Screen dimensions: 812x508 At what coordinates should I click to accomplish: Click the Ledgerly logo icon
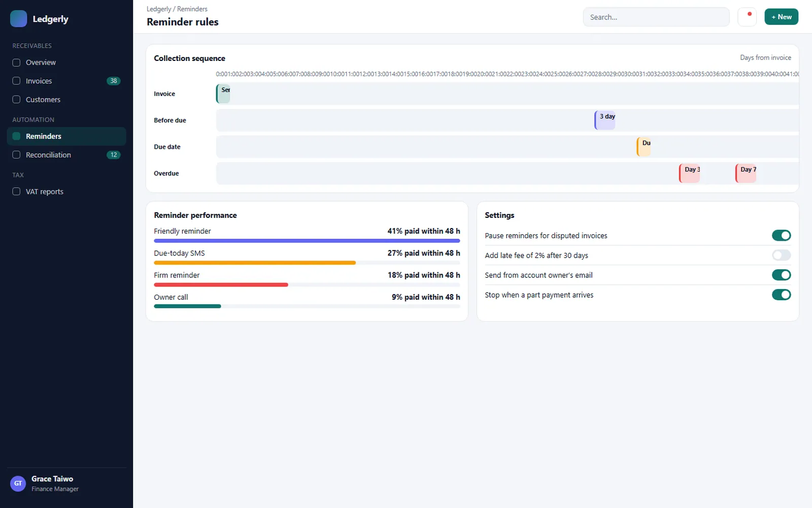(x=19, y=19)
